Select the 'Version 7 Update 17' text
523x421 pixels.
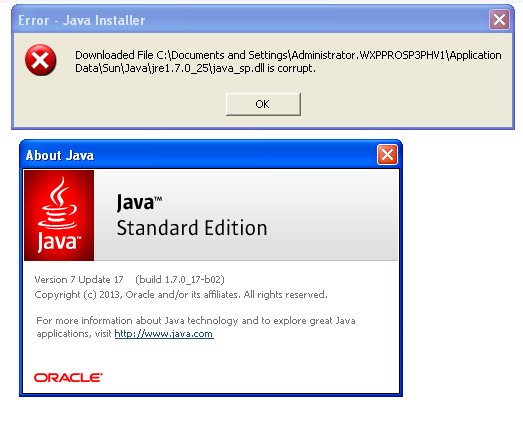[x=79, y=279]
